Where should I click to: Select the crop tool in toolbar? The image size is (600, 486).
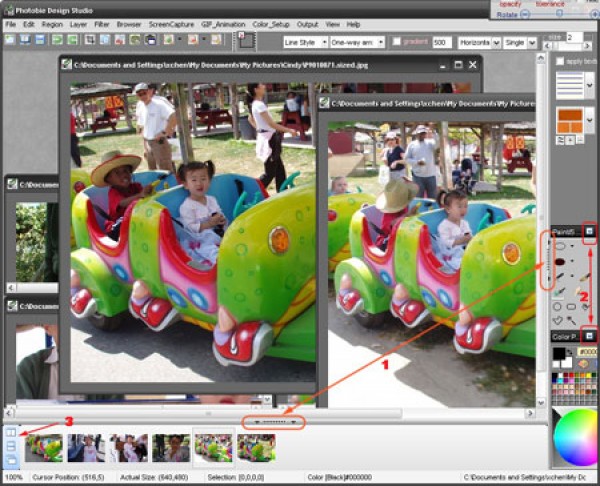click(89, 40)
